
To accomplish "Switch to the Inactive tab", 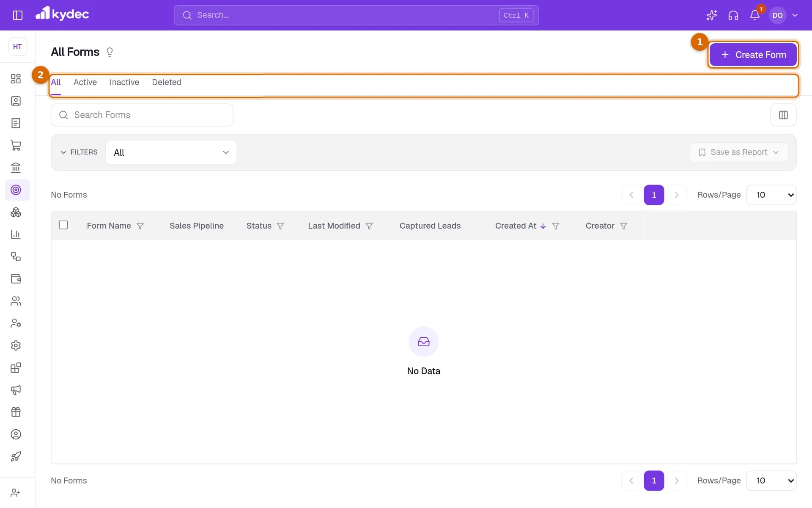I will point(124,83).
